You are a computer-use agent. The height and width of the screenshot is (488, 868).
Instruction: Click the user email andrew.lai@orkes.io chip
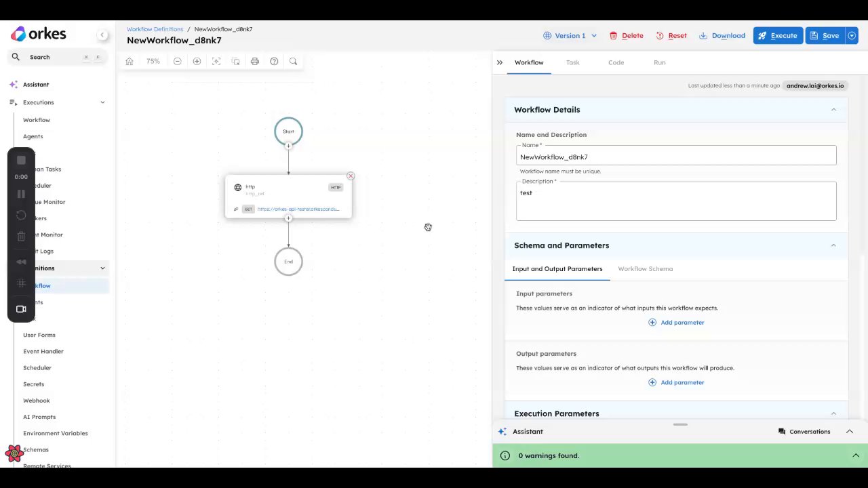pyautogui.click(x=815, y=86)
